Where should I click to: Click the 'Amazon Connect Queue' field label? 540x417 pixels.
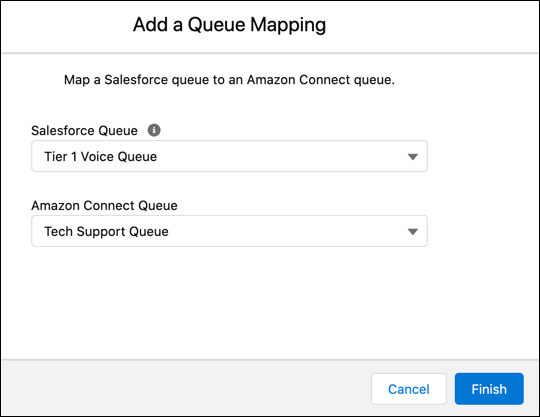[x=104, y=206]
